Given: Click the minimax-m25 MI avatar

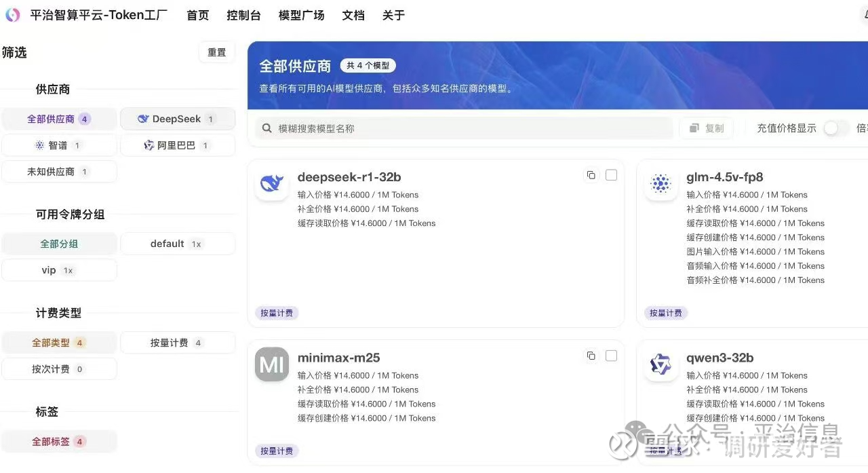Looking at the screenshot, I should [x=272, y=364].
